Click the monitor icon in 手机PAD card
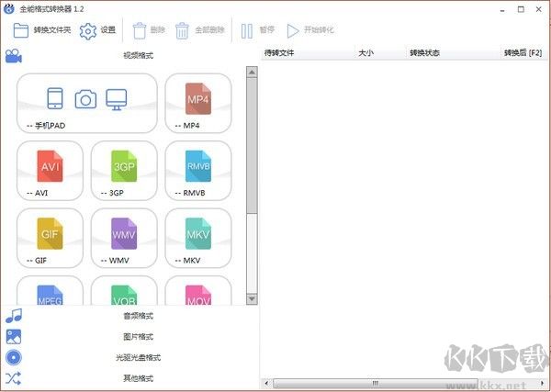The width and height of the screenshot is (551, 392). (x=117, y=99)
